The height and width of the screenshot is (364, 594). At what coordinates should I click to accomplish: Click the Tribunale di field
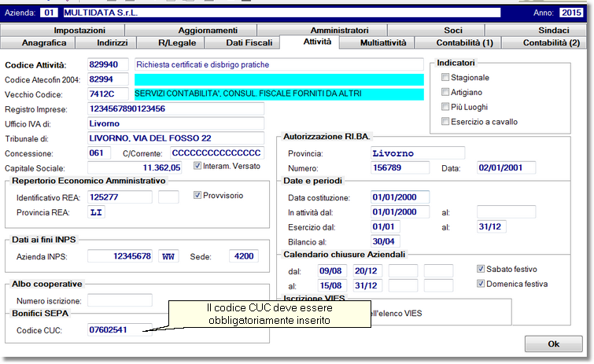coord(175,138)
